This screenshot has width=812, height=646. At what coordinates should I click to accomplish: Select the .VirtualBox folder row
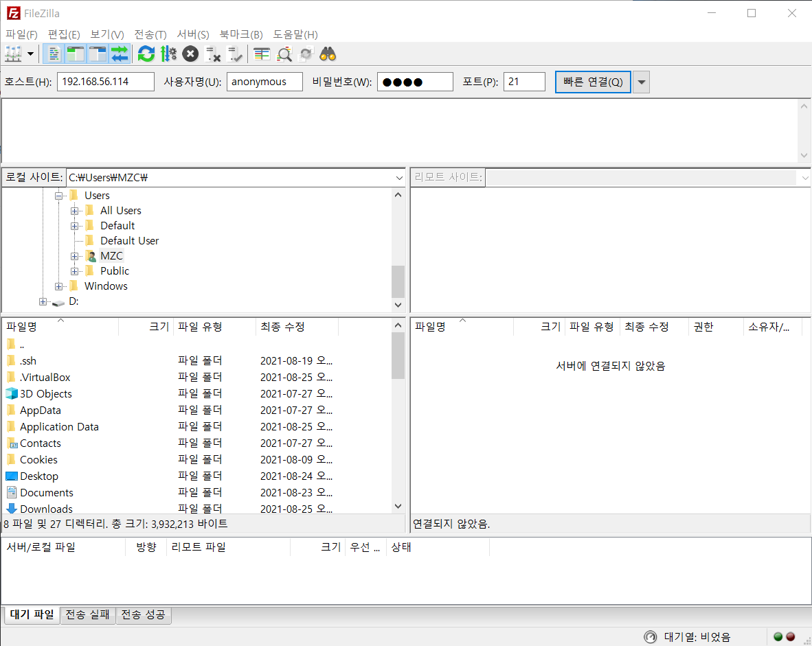(196, 378)
